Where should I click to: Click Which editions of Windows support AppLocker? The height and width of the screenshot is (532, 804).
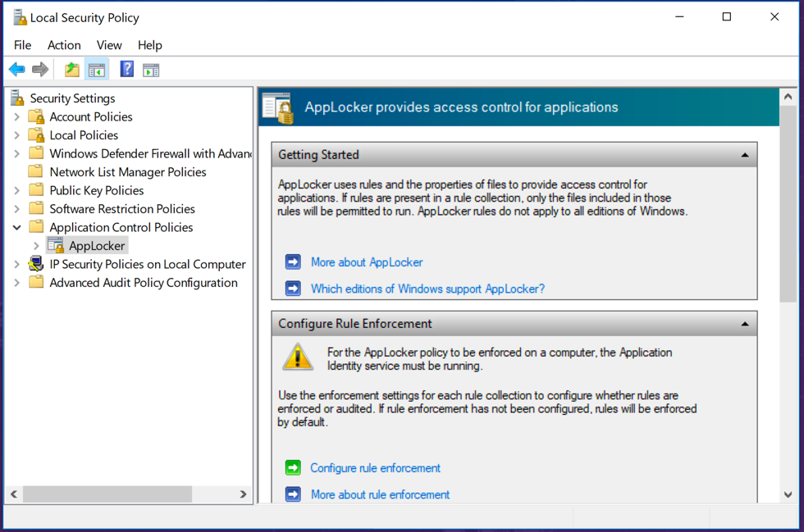(427, 289)
